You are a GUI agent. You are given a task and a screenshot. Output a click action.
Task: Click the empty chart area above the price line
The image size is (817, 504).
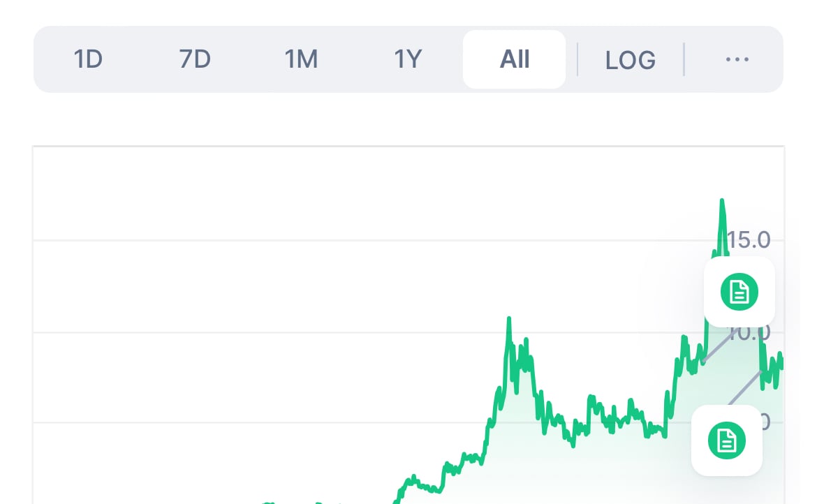click(279, 279)
